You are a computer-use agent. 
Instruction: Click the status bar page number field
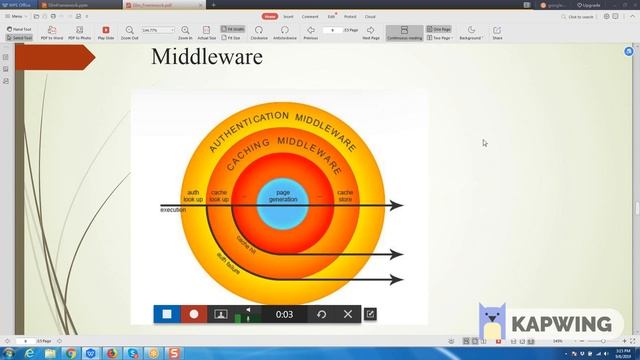pos(25,341)
